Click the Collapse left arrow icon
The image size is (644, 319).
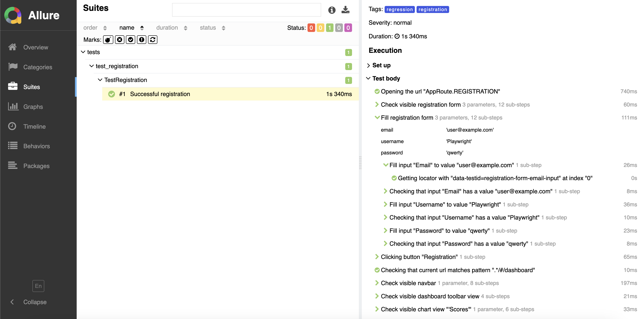[12, 302]
